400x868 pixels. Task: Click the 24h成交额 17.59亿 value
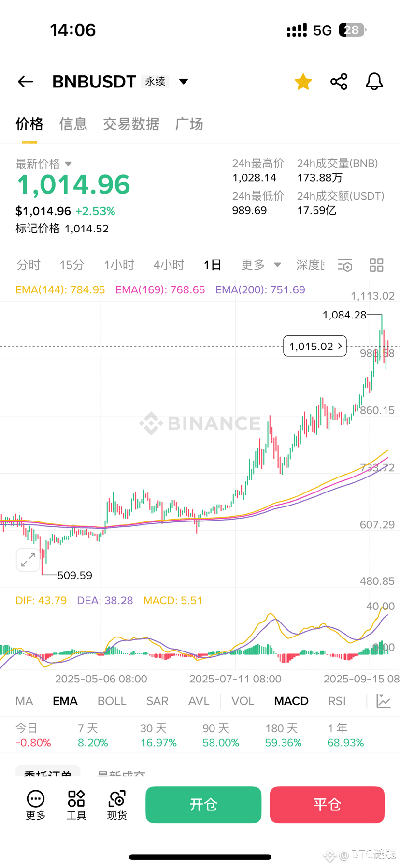pyautogui.click(x=316, y=211)
